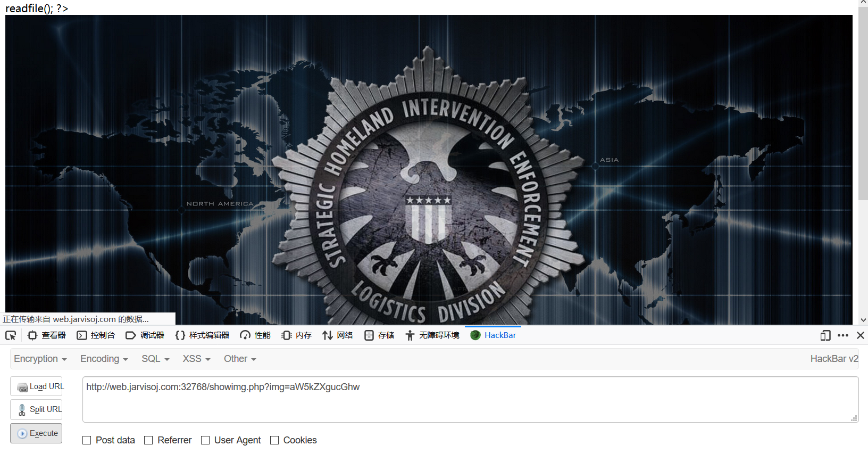Click the S.H.I.E.L.D. emblem image

click(x=429, y=170)
